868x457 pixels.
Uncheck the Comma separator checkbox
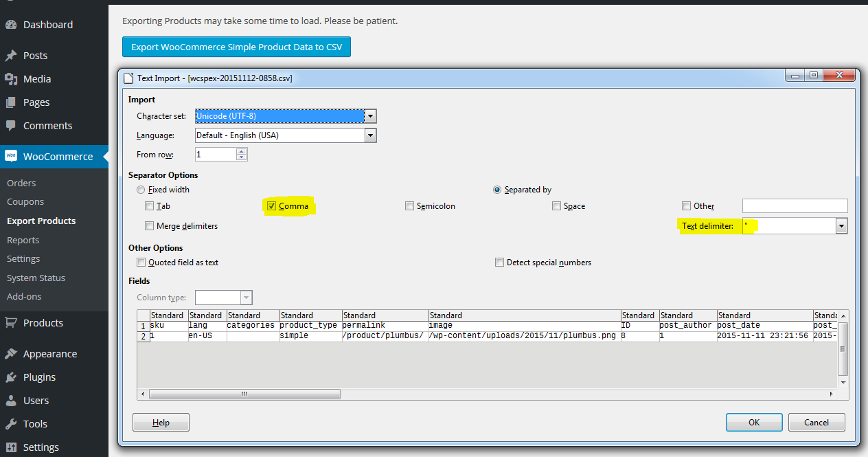(273, 206)
